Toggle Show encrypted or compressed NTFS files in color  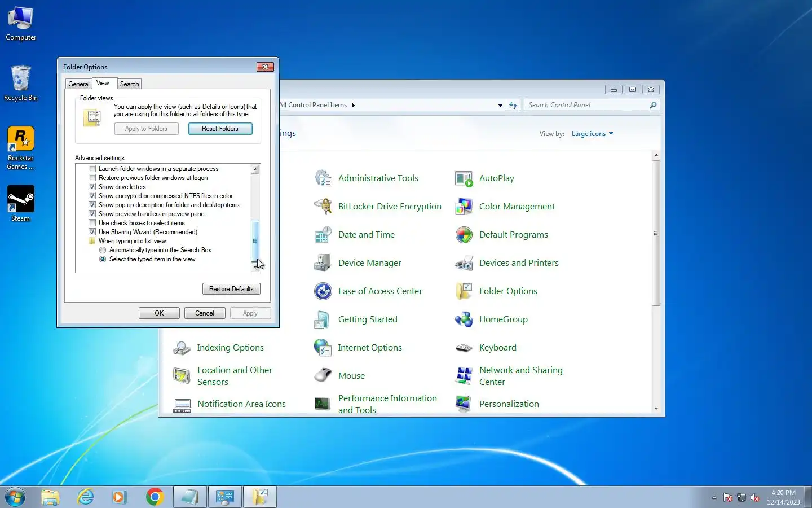[92, 196]
